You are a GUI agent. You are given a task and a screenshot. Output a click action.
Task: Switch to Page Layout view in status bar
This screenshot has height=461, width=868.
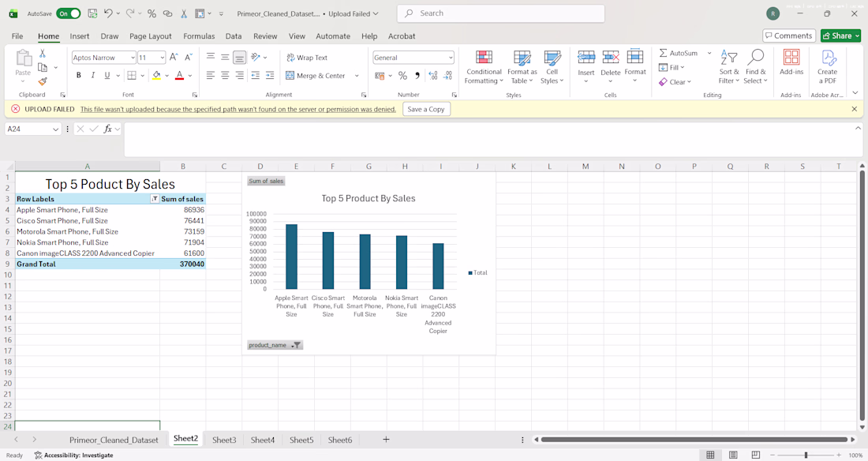click(x=733, y=455)
